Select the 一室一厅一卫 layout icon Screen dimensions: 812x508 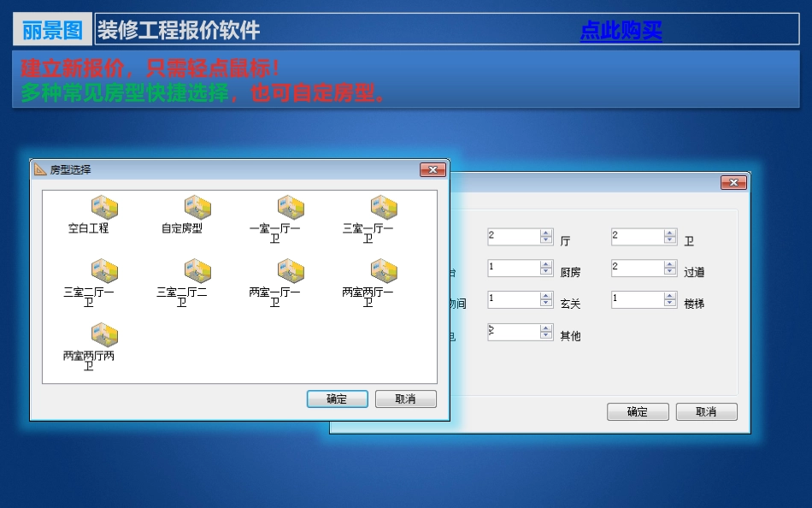pos(291,207)
